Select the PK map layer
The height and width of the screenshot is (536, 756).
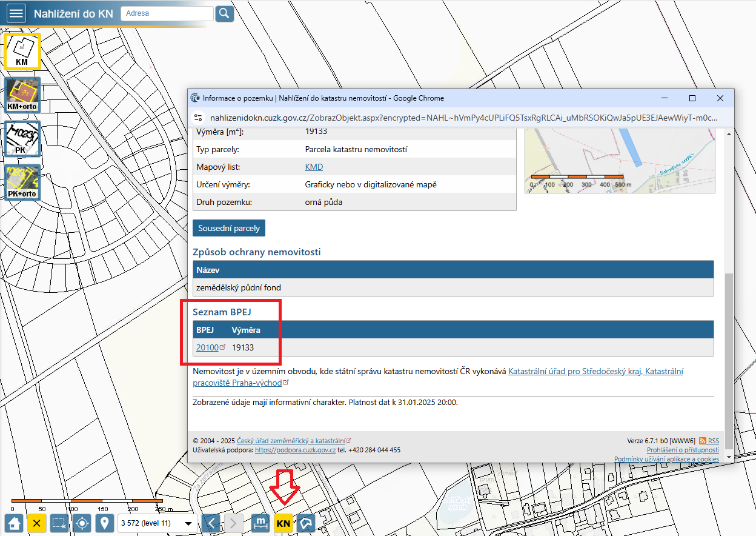pyautogui.click(x=22, y=139)
